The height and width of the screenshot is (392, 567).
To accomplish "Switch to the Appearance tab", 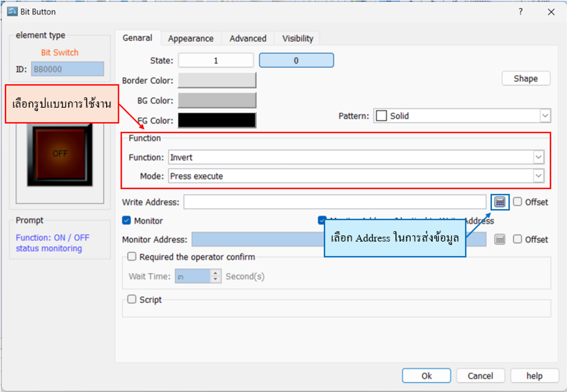I will 191,38.
